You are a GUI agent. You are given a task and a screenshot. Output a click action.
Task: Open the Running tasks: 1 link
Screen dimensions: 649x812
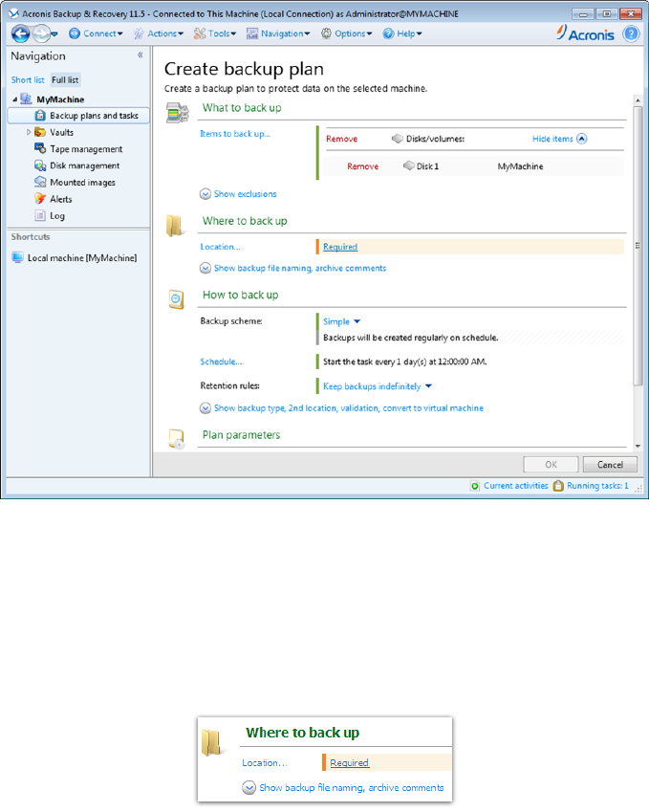[597, 486]
